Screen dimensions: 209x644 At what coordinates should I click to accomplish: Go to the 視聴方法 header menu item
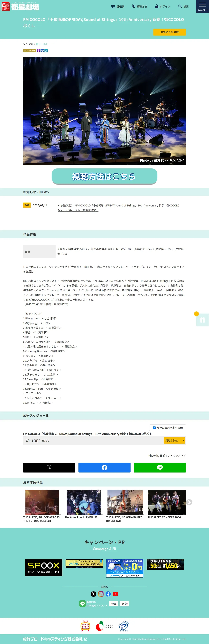pos(140,7)
